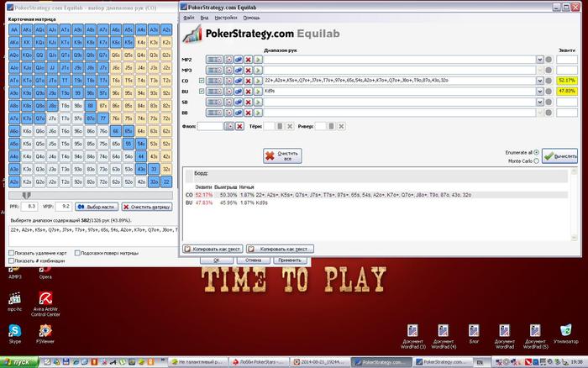The image size is (588, 368).
Task: Click the left 'Копировать как текст' button
Action: [x=213, y=249]
